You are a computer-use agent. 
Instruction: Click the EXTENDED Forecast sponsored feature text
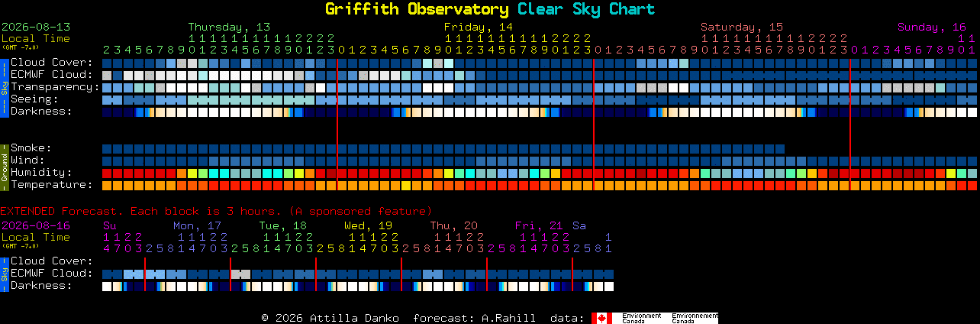[x=216, y=211]
